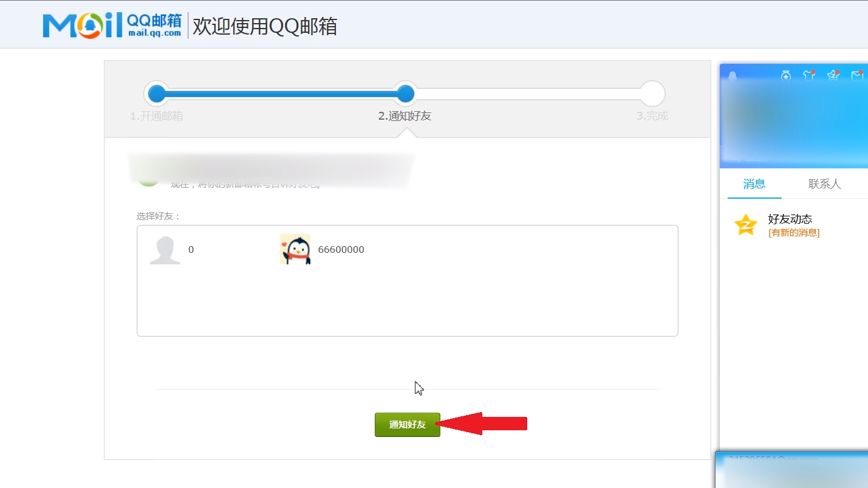Click the yellow 好友动态 star icon
Viewport: 868px width, 488px height.
[745, 224]
